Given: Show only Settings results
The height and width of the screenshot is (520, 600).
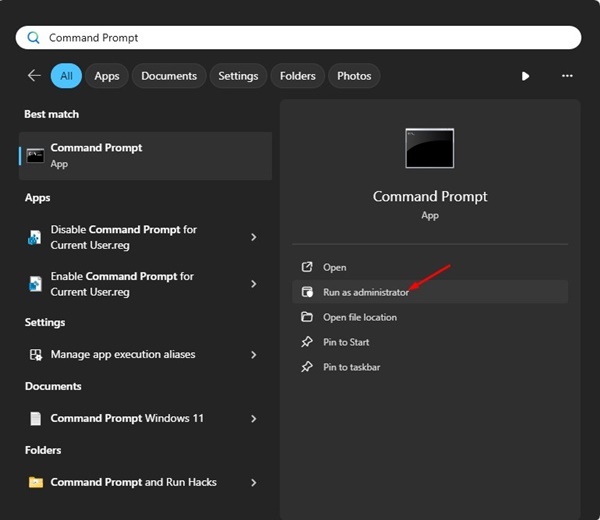Looking at the screenshot, I should pos(238,76).
